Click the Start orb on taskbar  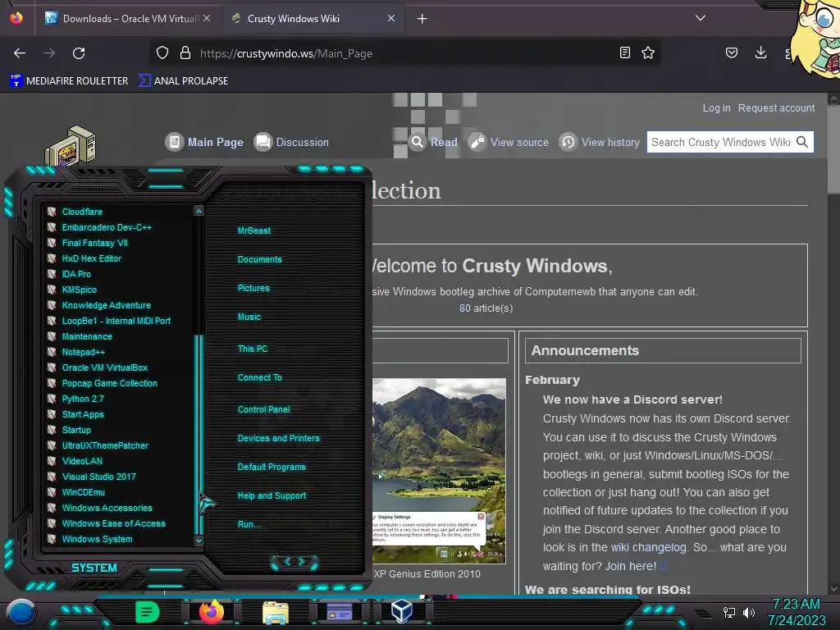[x=21, y=612]
